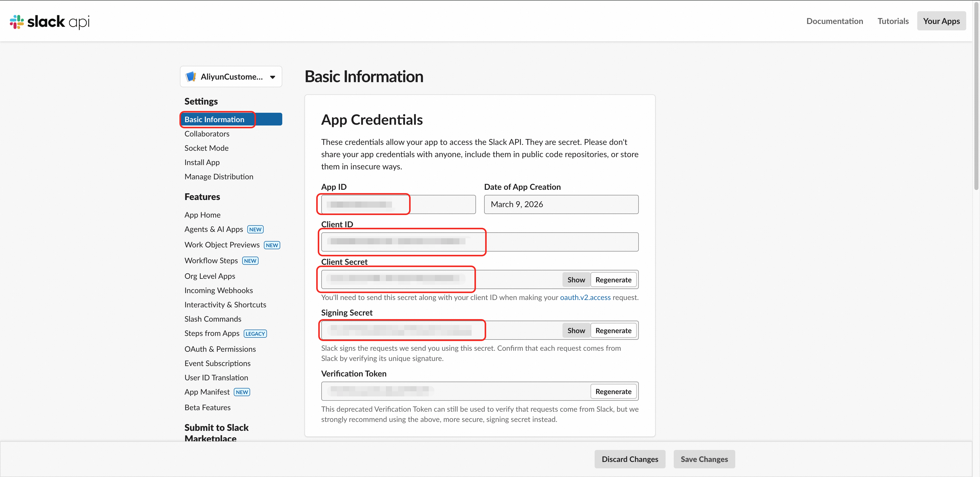Click the Client ID field
The width and height of the screenshot is (980, 477).
click(x=480, y=242)
